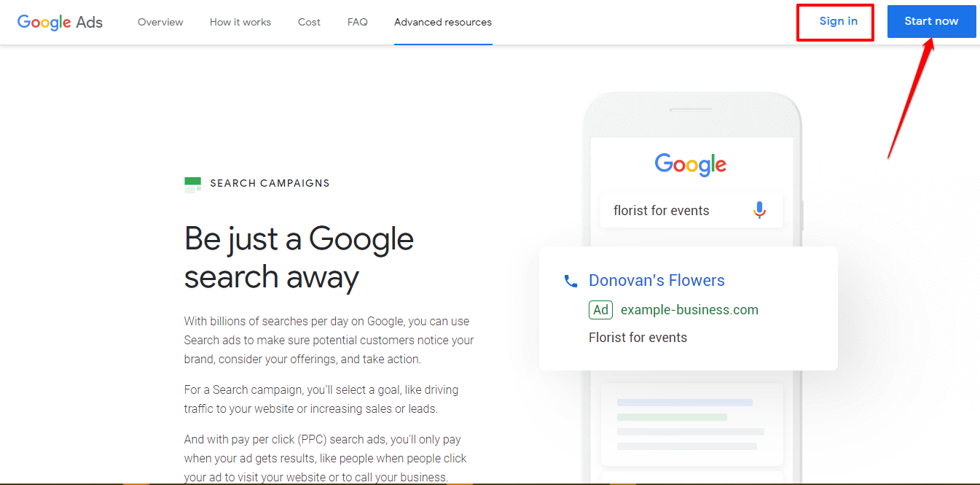Navigate to the FAQ section

(358, 22)
